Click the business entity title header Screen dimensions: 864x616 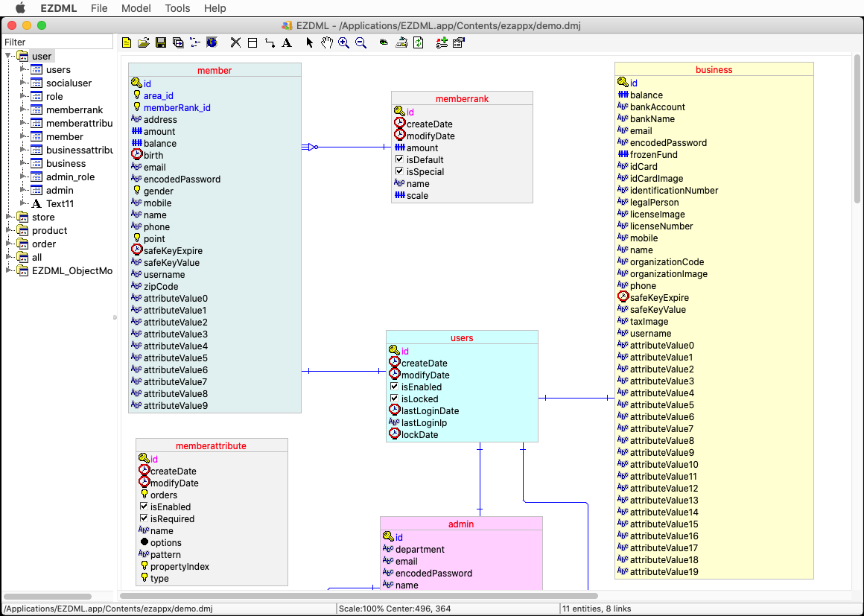(714, 69)
